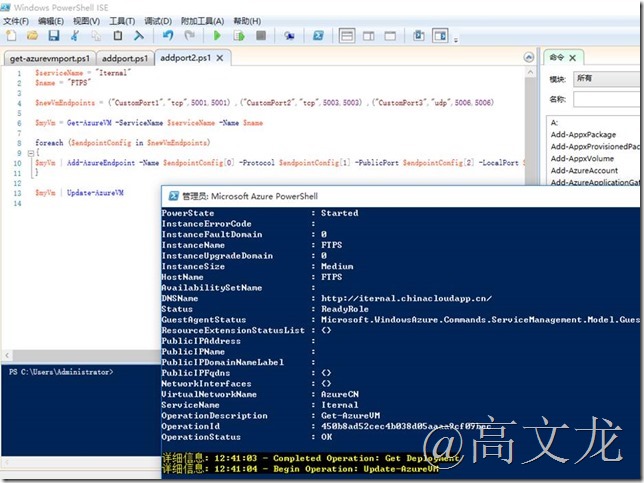Create a new script file

(x=11, y=36)
